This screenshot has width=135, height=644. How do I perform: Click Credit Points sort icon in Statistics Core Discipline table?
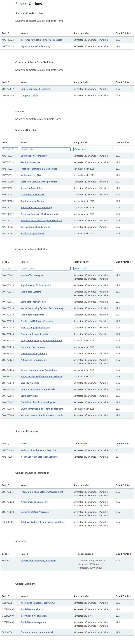(130, 33)
